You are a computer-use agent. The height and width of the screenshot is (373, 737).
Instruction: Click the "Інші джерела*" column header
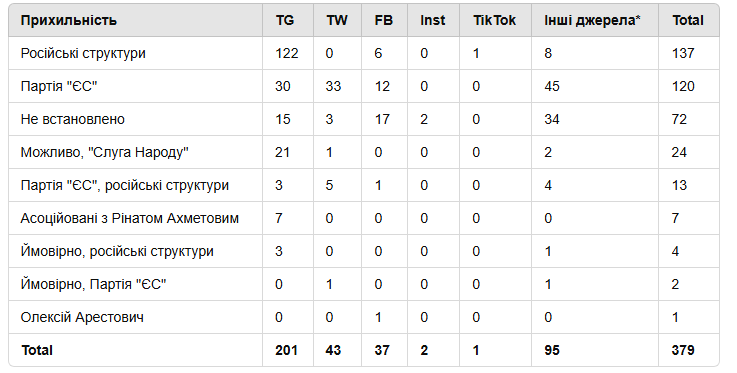coord(592,20)
